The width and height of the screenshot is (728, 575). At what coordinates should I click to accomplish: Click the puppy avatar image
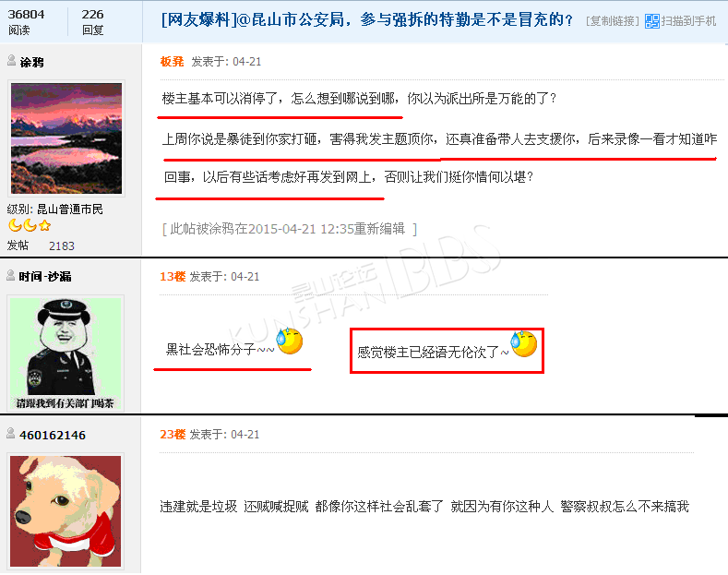point(66,511)
